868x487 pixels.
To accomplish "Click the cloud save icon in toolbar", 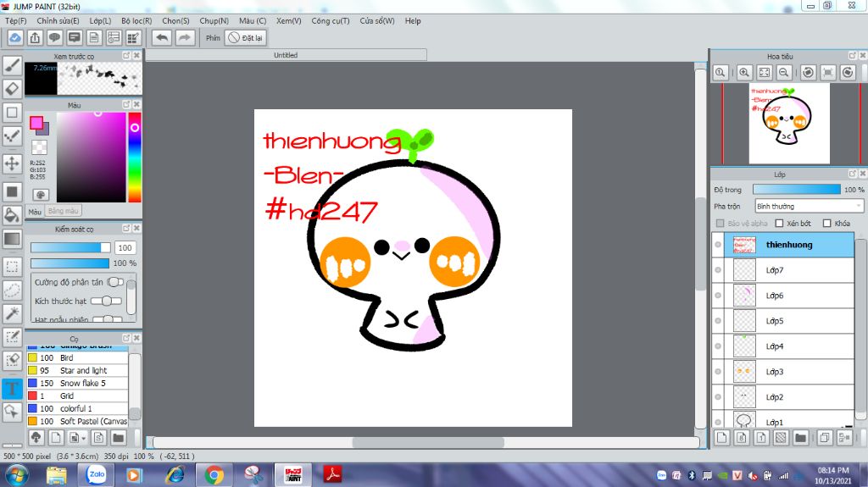I will [x=15, y=37].
